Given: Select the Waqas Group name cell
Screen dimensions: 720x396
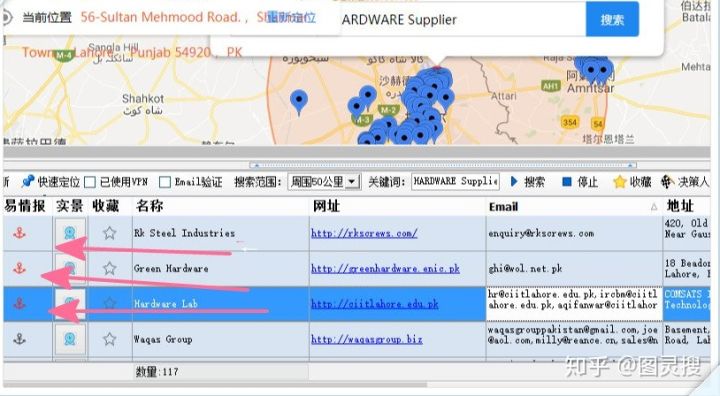Looking at the screenshot, I should coord(221,339).
